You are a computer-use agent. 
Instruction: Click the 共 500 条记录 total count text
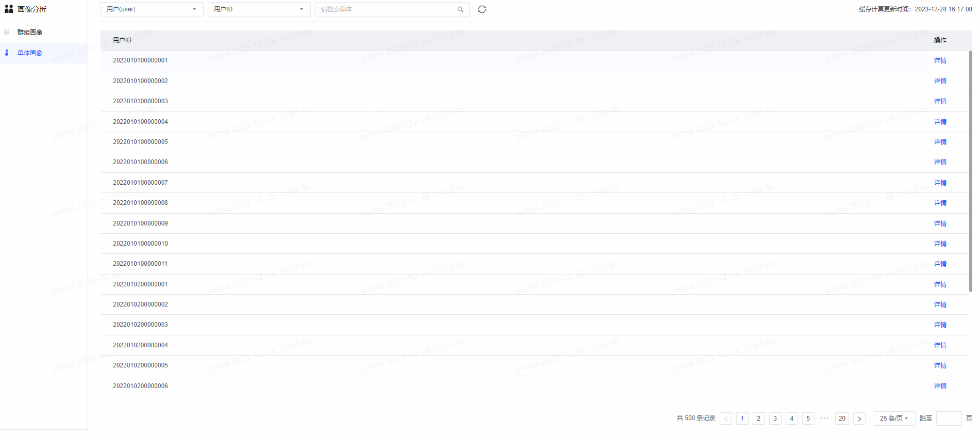pyautogui.click(x=696, y=418)
